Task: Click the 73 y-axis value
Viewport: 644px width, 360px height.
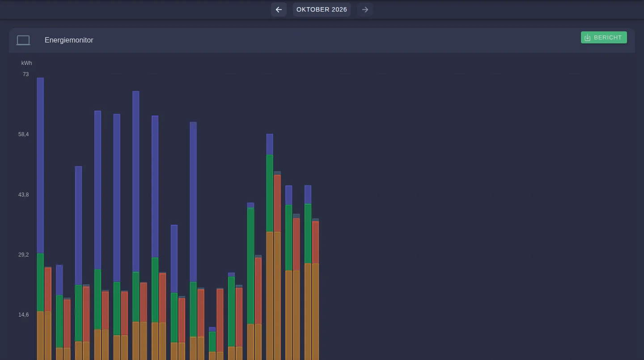Action: (x=25, y=74)
